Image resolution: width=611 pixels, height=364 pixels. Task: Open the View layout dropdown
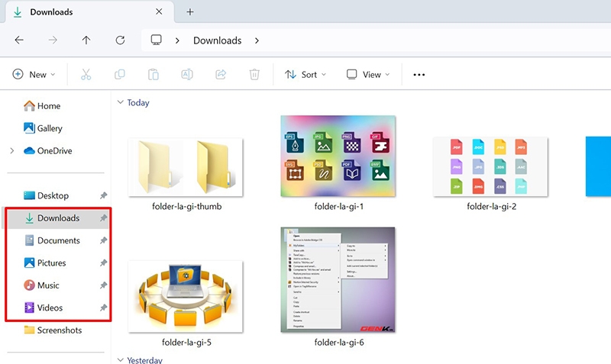click(x=368, y=75)
